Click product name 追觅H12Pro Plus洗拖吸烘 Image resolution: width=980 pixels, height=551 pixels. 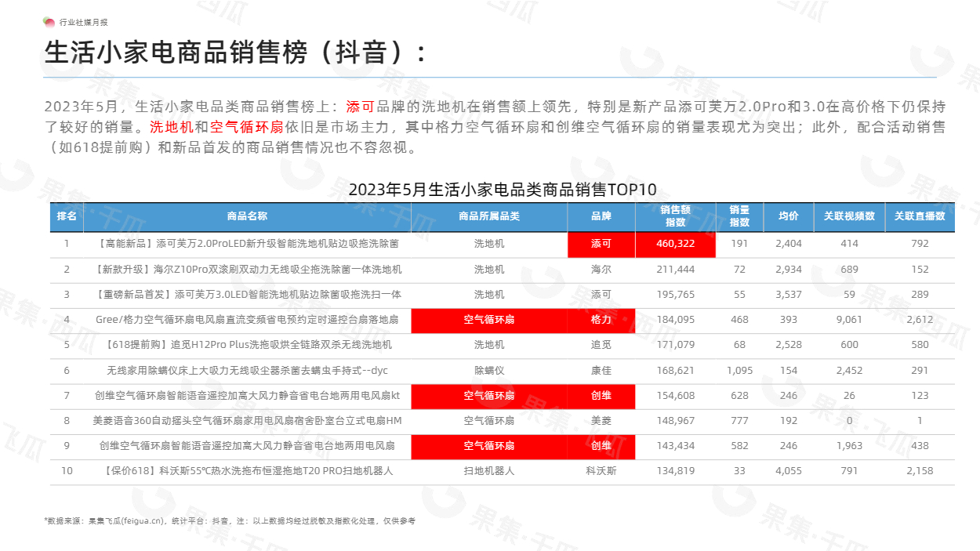coord(247,344)
